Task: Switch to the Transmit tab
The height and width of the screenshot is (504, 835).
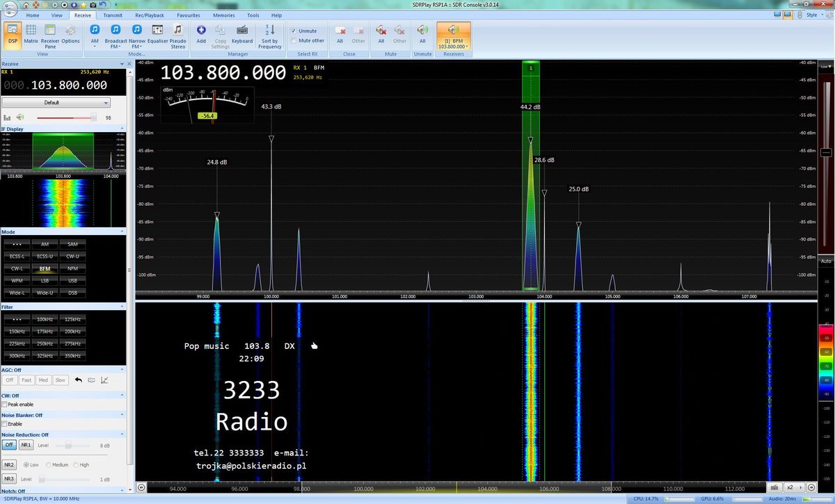Action: pyautogui.click(x=113, y=15)
